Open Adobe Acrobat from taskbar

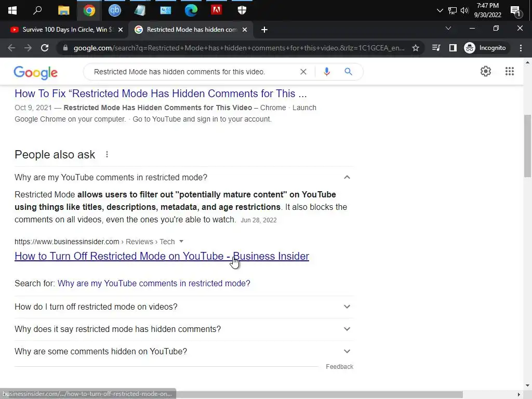coord(217,10)
